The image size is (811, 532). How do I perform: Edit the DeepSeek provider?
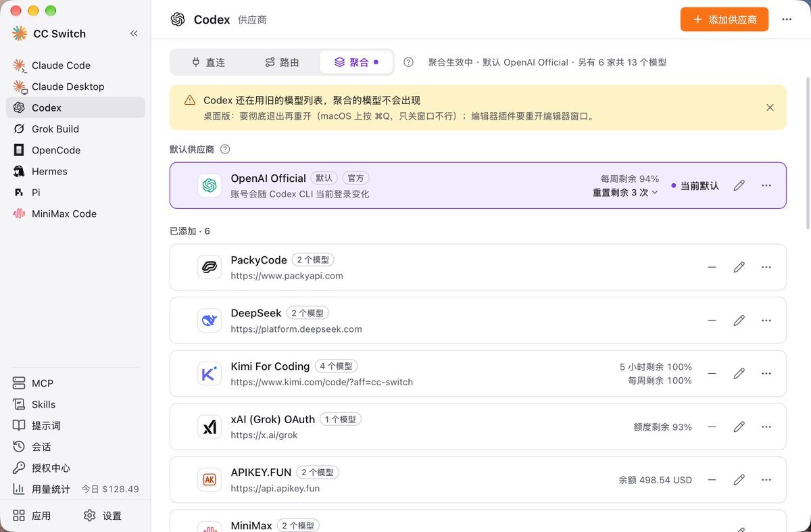point(739,320)
